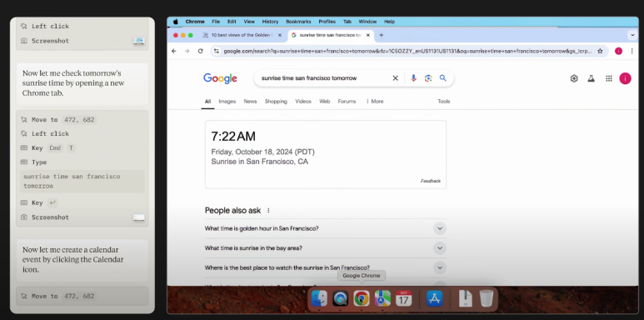Click the Google logo
Image resolution: width=644 pixels, height=320 pixels.
pos(220,78)
